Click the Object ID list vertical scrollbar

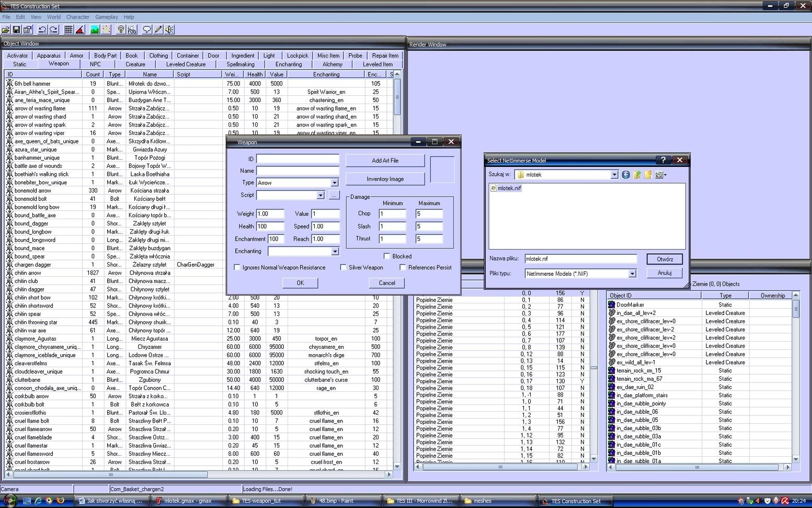click(796, 309)
